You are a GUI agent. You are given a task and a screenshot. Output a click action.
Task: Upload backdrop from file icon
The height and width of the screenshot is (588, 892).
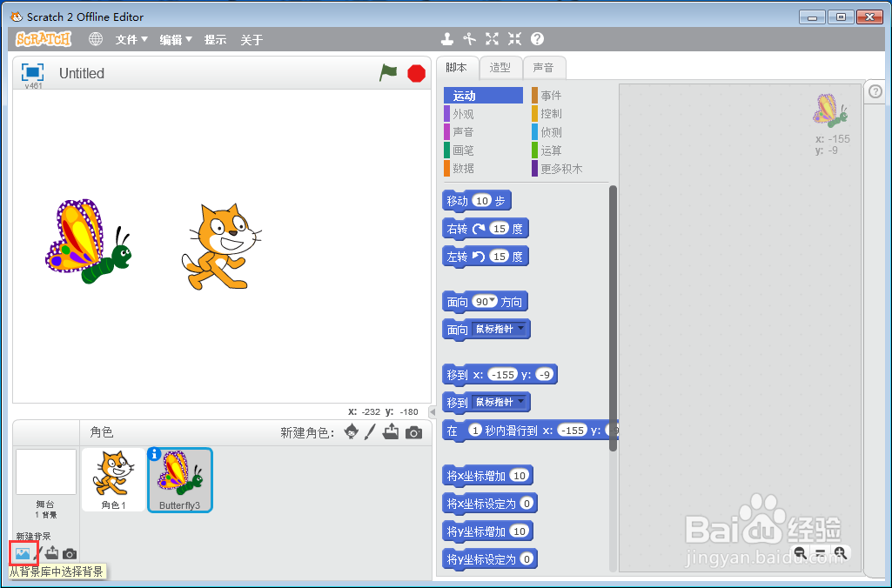pos(51,552)
